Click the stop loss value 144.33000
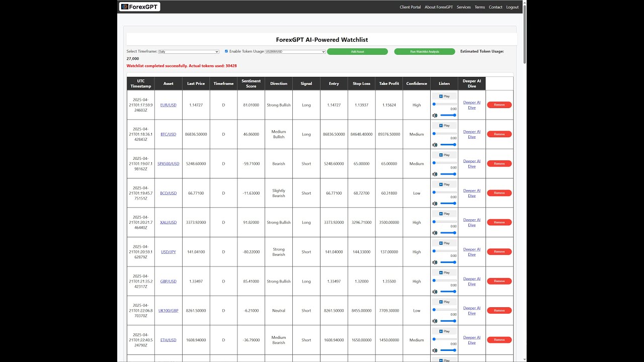 [361, 252]
